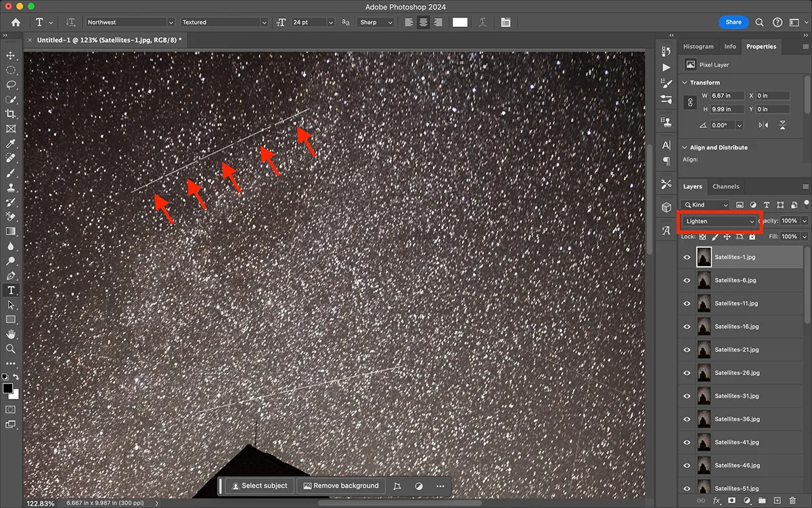This screenshot has width=812, height=508.
Task: Expand the Sharp anti-aliasing dropdown
Action: pyautogui.click(x=376, y=22)
